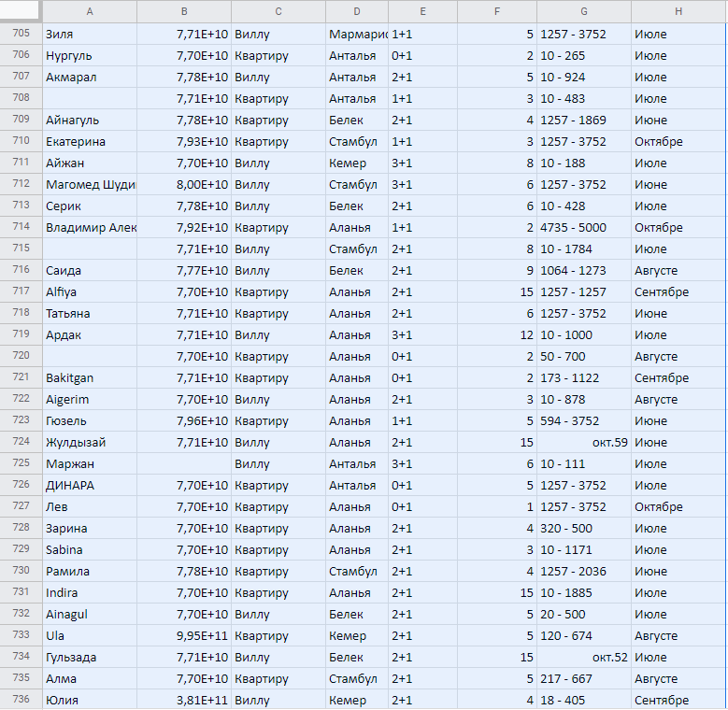Click the 8,00E+10 value cell
This screenshot has width=728, height=710.
pos(184,184)
